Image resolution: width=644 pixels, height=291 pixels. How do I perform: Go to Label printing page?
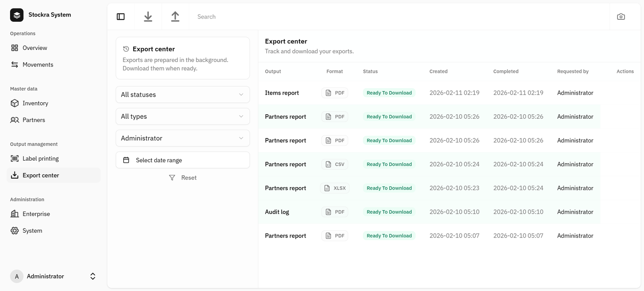click(x=40, y=159)
